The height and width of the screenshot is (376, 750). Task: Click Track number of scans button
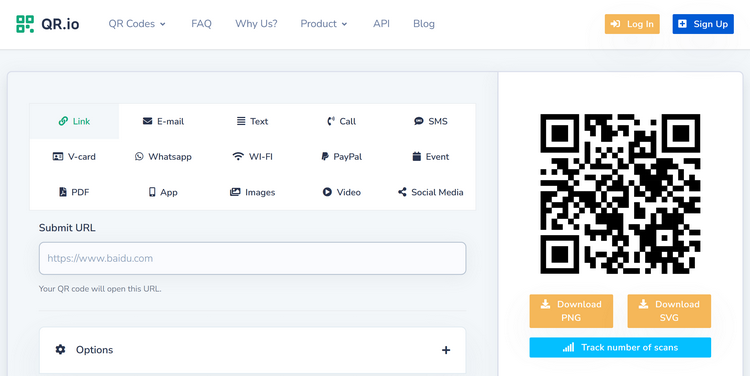(620, 348)
